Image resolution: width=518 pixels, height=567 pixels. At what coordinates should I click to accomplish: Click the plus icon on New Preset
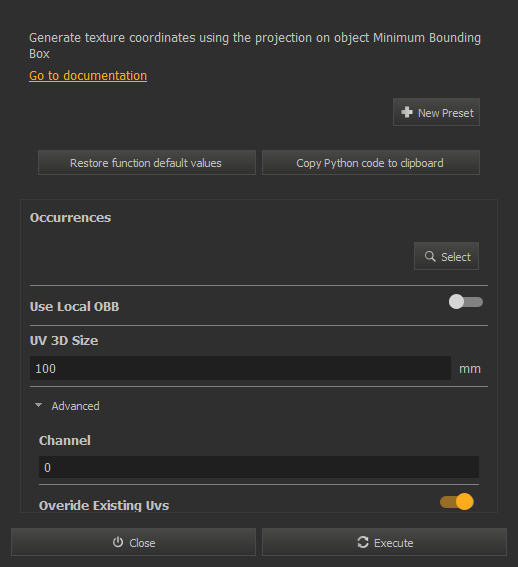coord(407,112)
